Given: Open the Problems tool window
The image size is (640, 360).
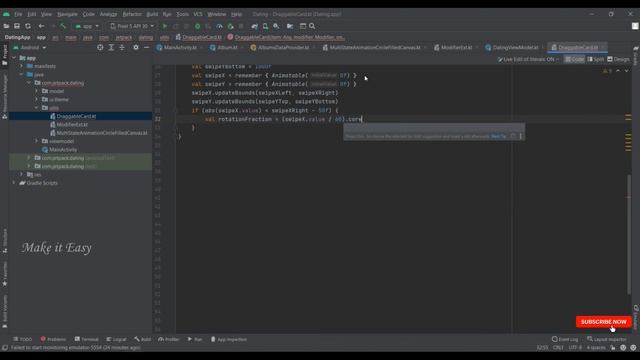Looking at the screenshot, I should coord(53,339).
